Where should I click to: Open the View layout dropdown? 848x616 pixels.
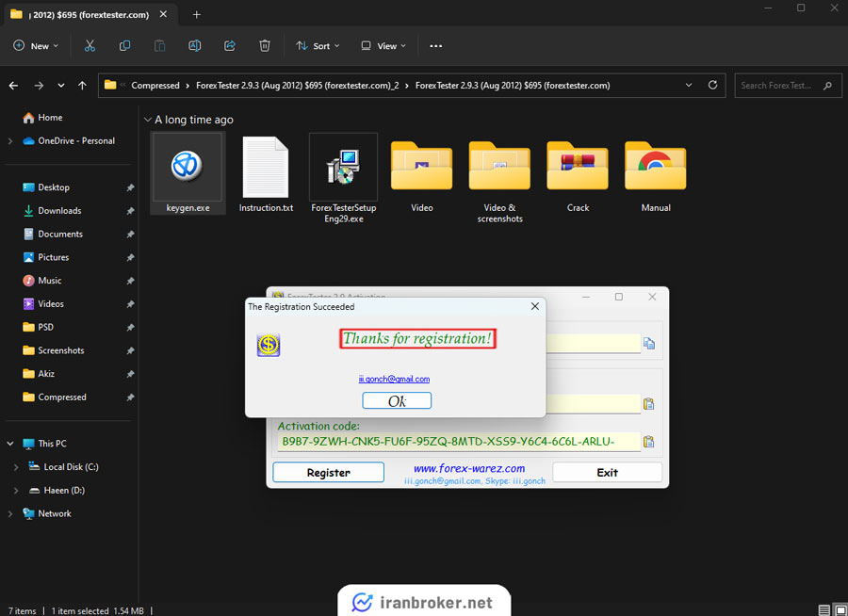tap(383, 46)
